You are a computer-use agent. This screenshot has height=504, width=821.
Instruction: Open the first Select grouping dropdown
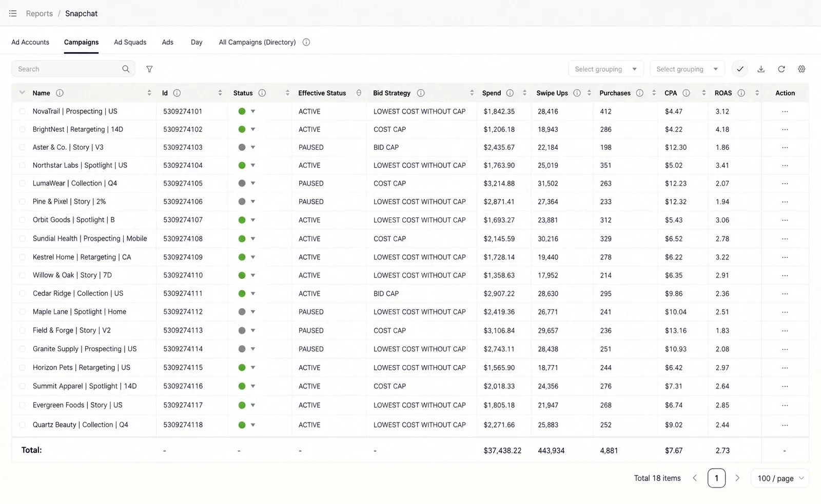click(606, 69)
